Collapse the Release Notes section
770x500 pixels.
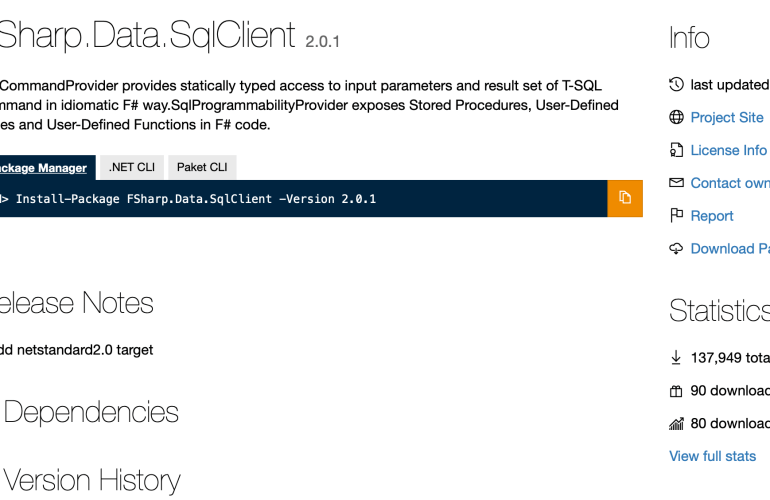pyautogui.click(x=75, y=303)
